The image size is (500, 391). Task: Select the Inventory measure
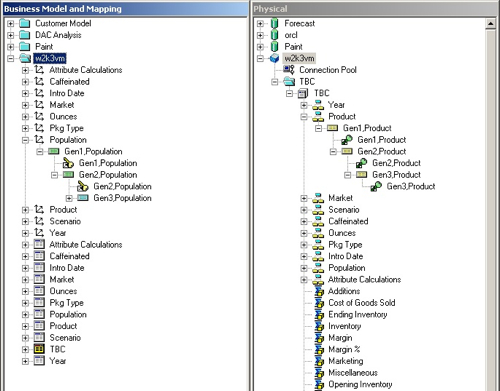pos(345,326)
